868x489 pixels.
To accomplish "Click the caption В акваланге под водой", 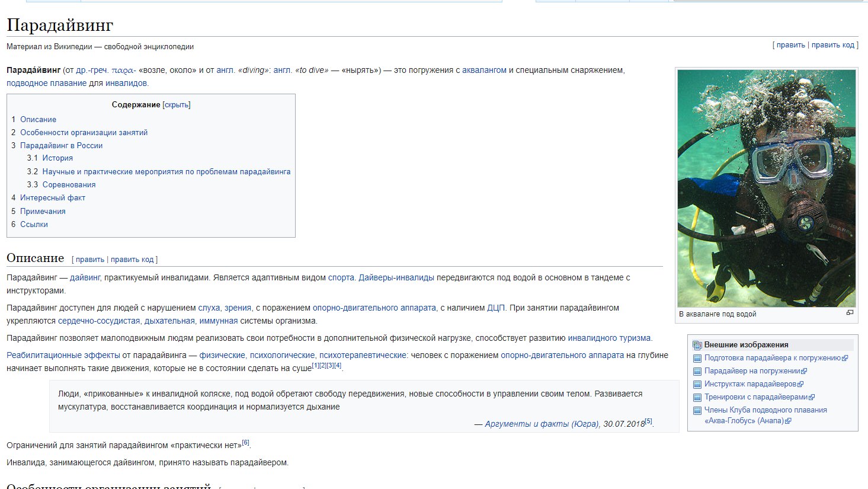I will (x=718, y=314).
